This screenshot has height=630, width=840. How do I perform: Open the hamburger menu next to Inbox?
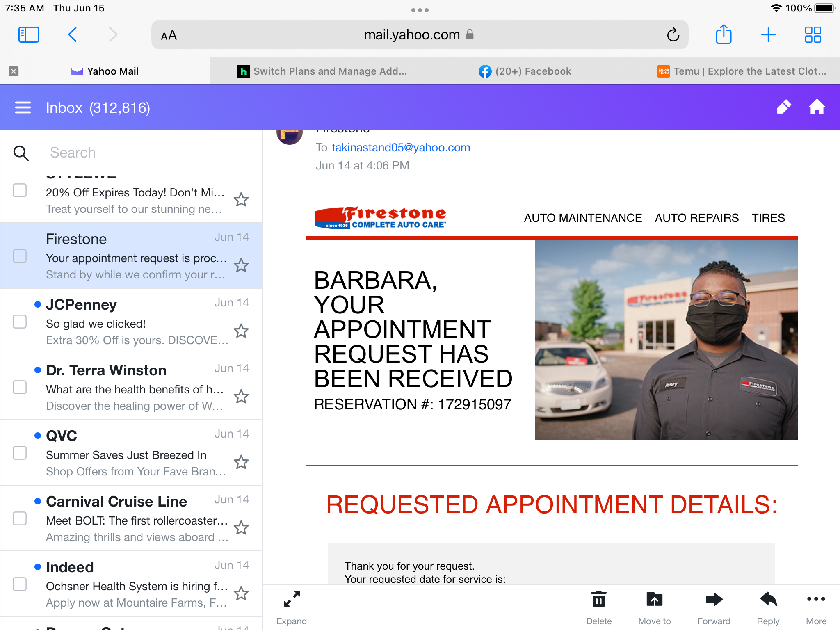pos(23,107)
